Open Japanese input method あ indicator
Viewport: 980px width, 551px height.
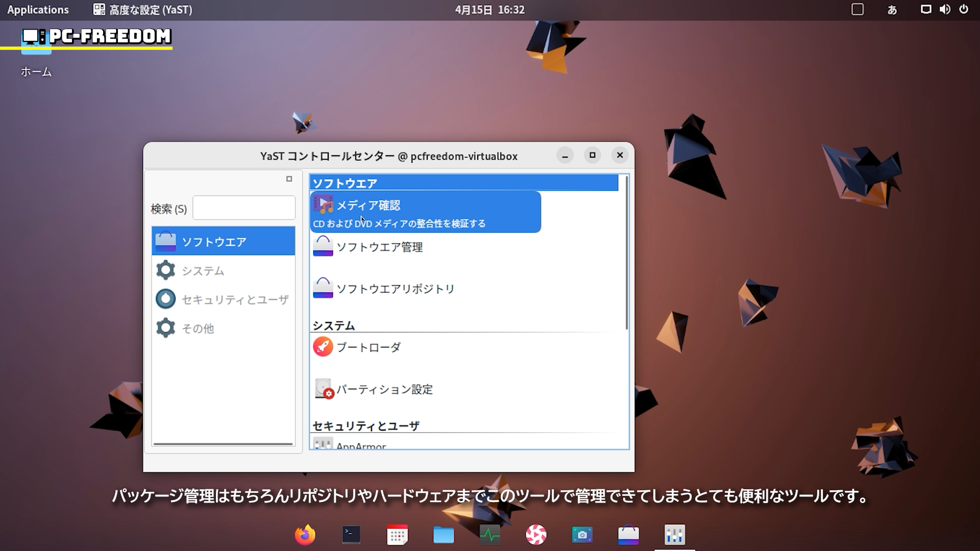[x=892, y=10]
